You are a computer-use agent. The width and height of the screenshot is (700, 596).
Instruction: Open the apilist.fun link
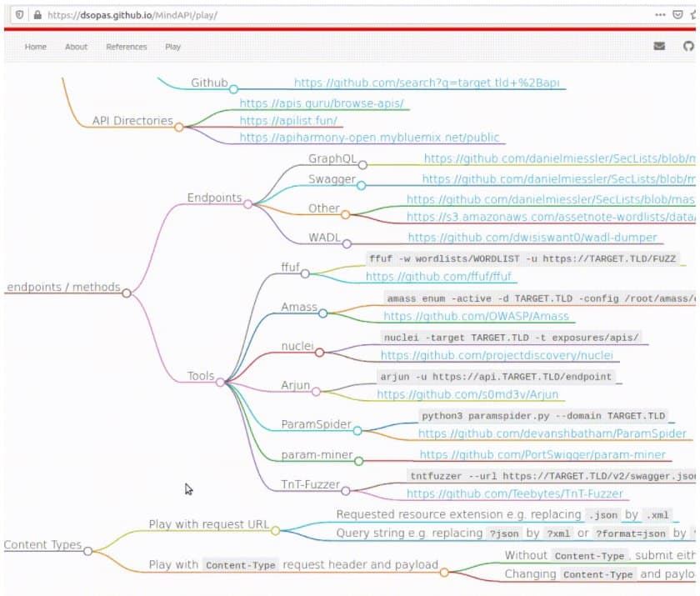(288, 121)
